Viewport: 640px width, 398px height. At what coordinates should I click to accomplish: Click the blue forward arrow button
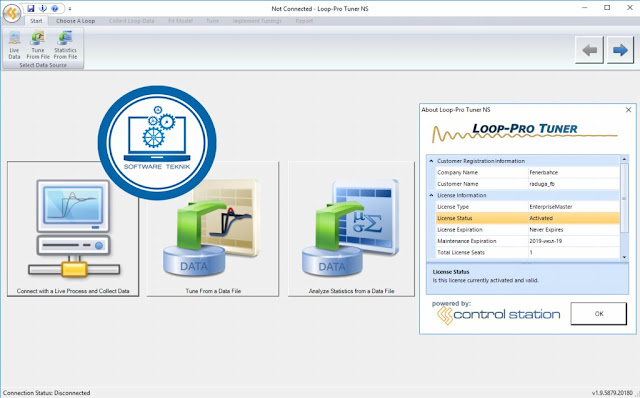(620, 50)
